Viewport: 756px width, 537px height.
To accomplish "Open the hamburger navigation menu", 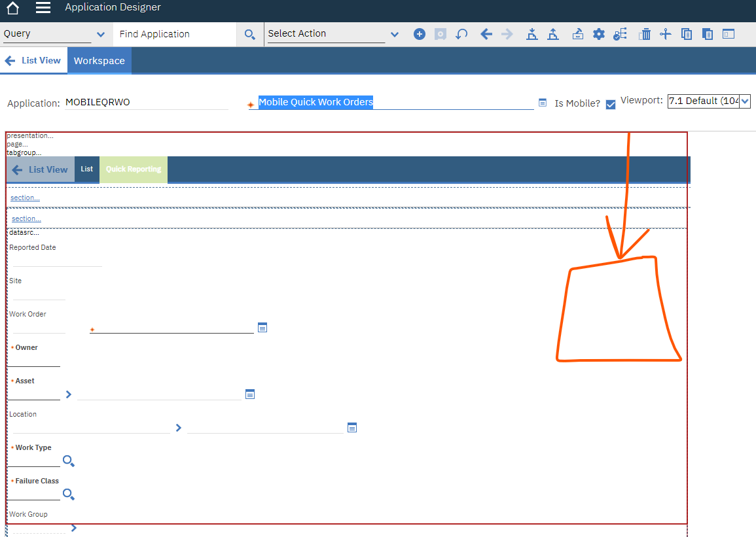I will 43,8.
